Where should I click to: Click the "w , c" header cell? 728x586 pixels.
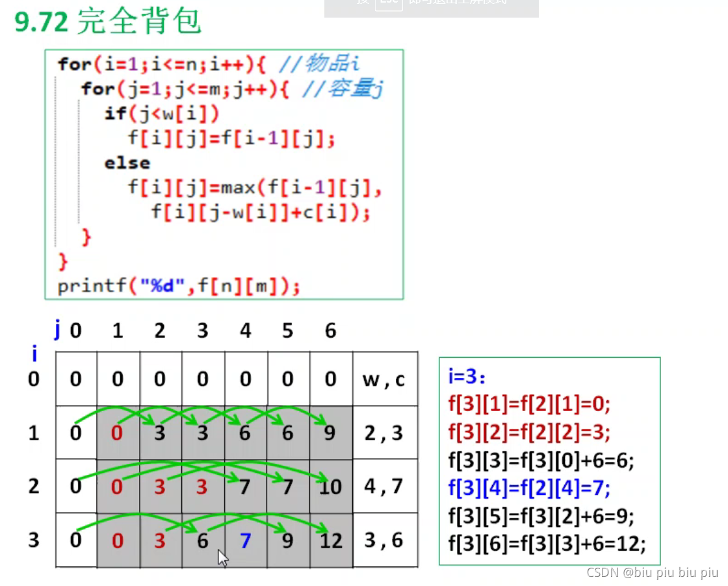[x=385, y=379]
